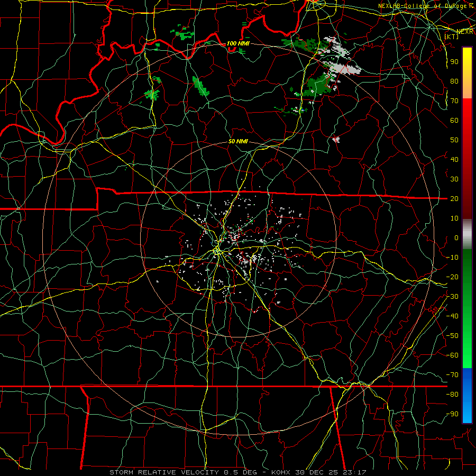Select the -80 scale value

coord(452,395)
